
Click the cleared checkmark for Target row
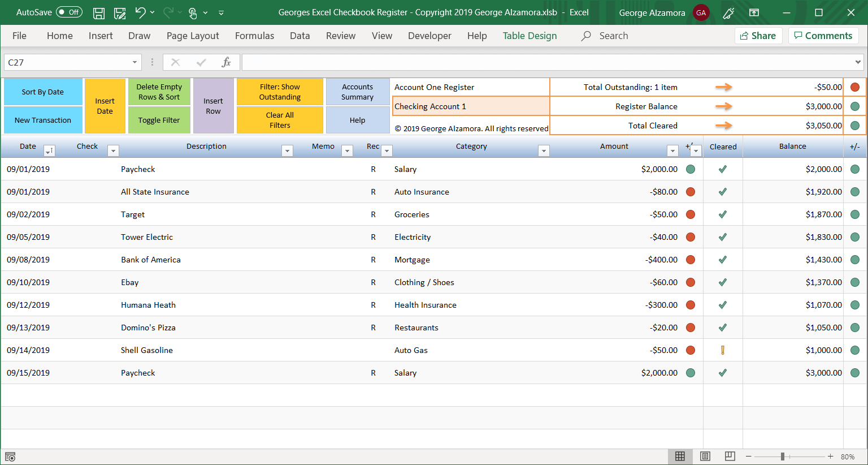coord(722,214)
